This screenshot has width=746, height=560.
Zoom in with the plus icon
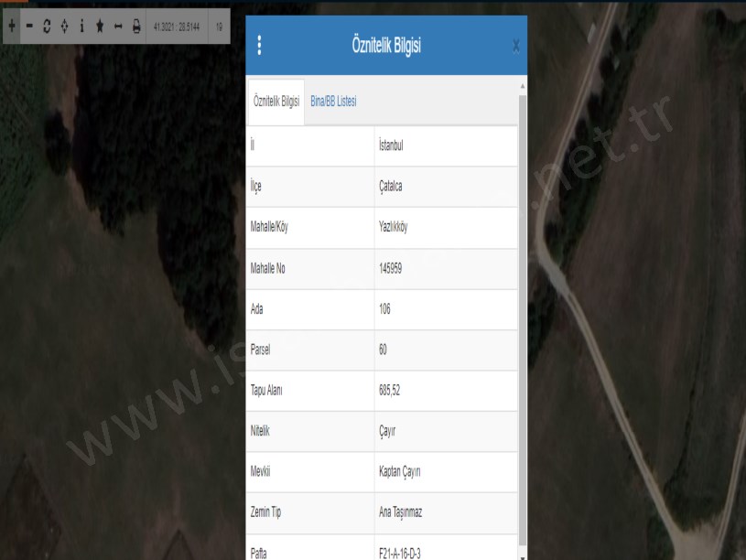coord(11,27)
